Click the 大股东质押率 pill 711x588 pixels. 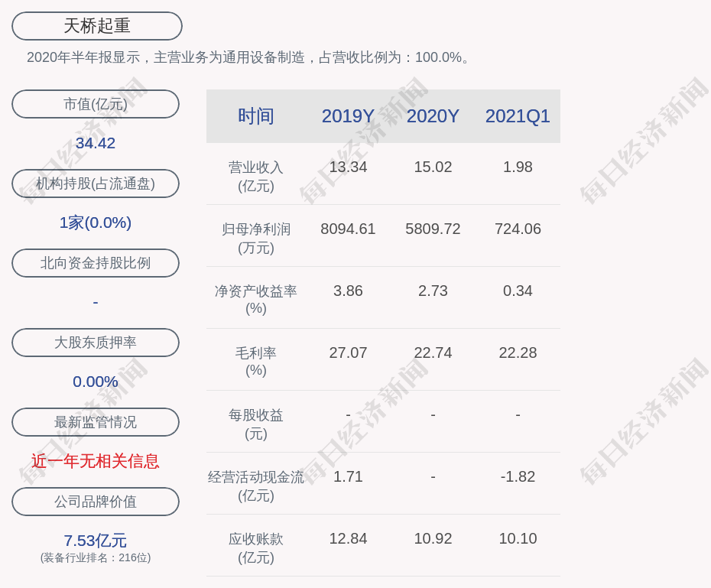(96, 343)
